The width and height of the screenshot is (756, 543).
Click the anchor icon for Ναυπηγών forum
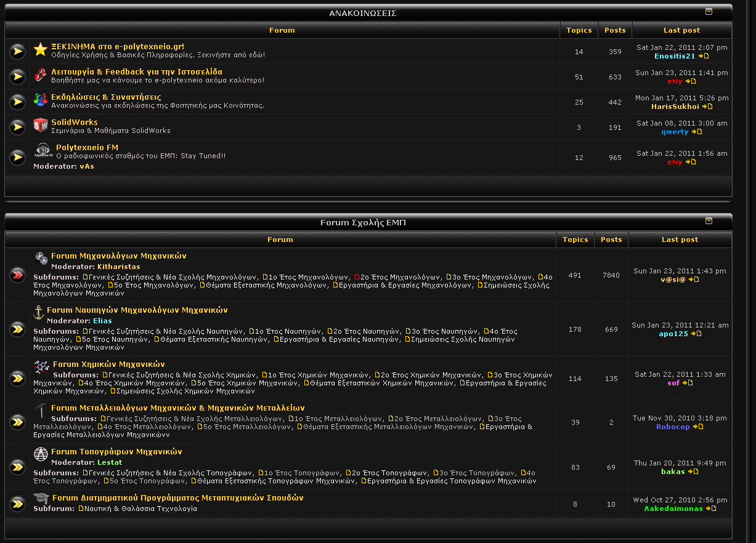click(39, 313)
